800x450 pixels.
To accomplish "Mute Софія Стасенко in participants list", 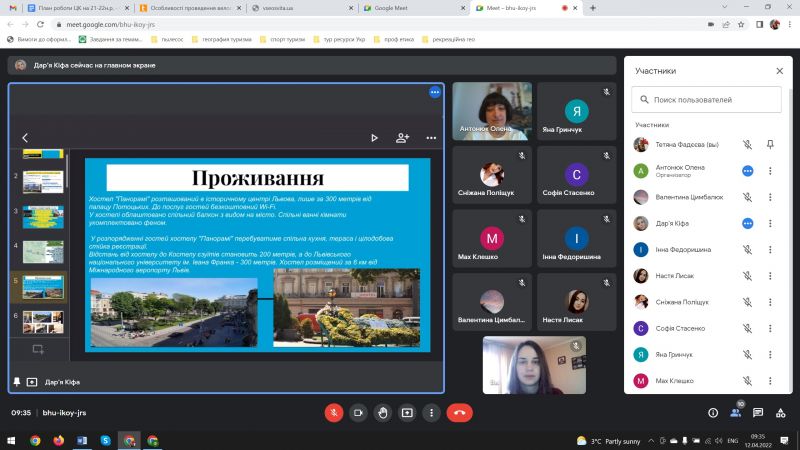I will click(x=747, y=329).
